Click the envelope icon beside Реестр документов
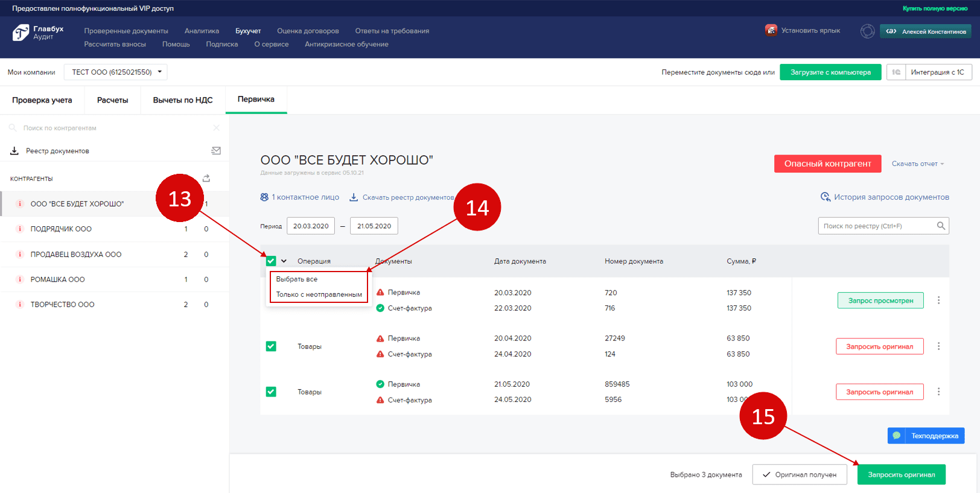 click(216, 151)
